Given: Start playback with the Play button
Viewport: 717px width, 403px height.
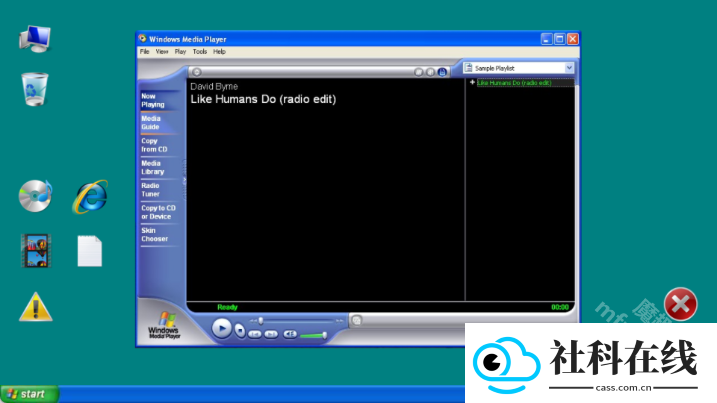Looking at the screenshot, I should (222, 328).
